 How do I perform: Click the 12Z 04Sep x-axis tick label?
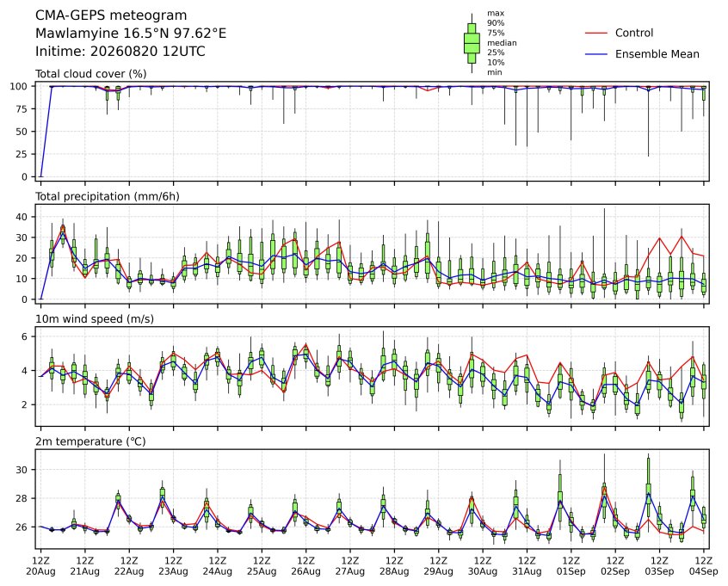704,566
